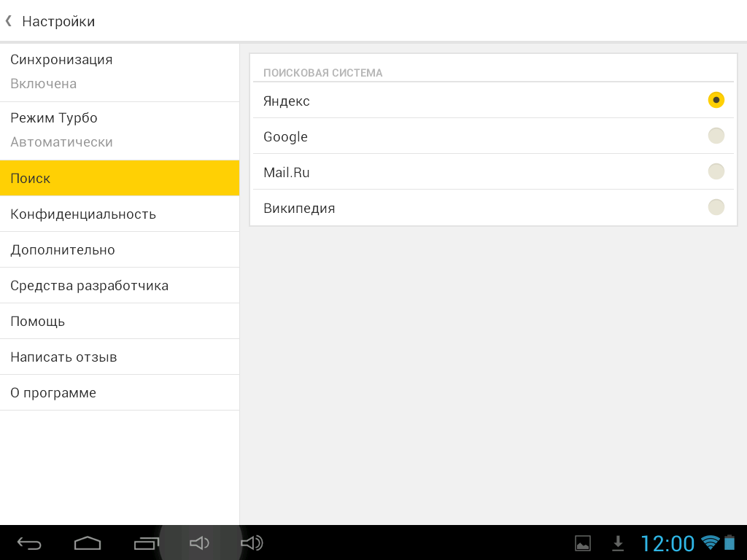
Task: Tap the Wi-Fi status icon
Action: (710, 542)
